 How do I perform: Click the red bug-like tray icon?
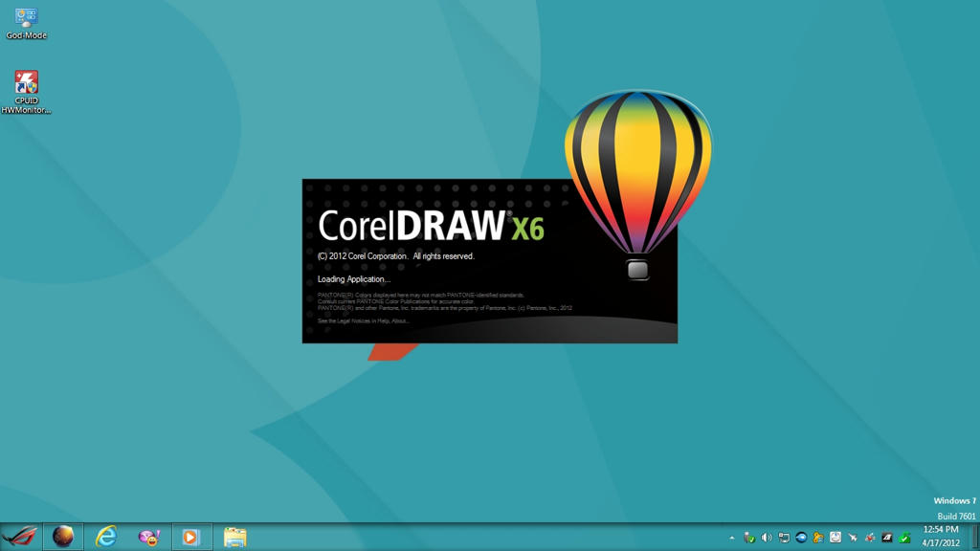click(x=869, y=538)
